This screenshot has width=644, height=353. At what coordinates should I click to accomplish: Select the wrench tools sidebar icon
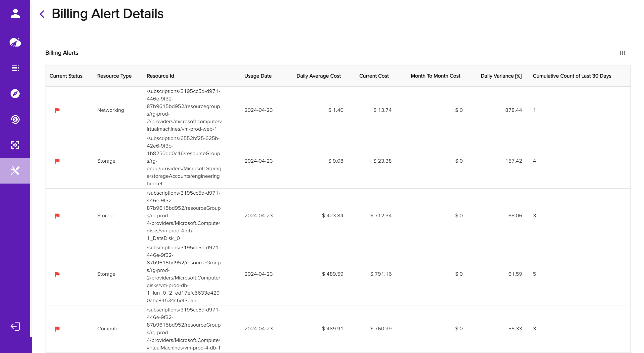pos(15,171)
